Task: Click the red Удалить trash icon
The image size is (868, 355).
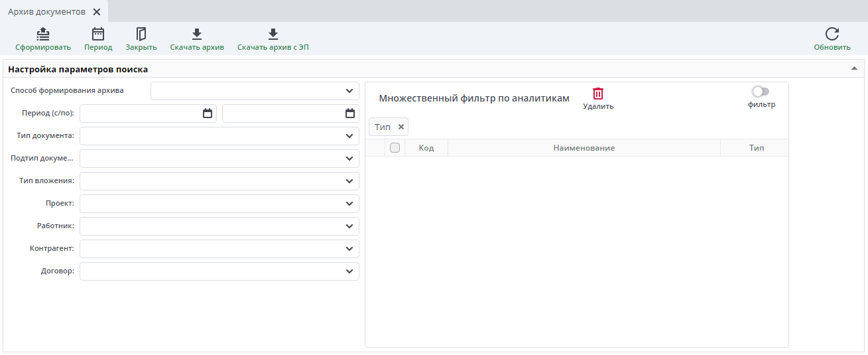Action: click(598, 94)
